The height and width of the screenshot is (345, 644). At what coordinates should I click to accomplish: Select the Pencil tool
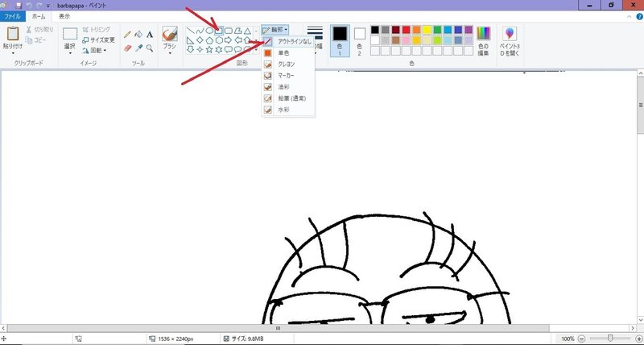point(128,35)
